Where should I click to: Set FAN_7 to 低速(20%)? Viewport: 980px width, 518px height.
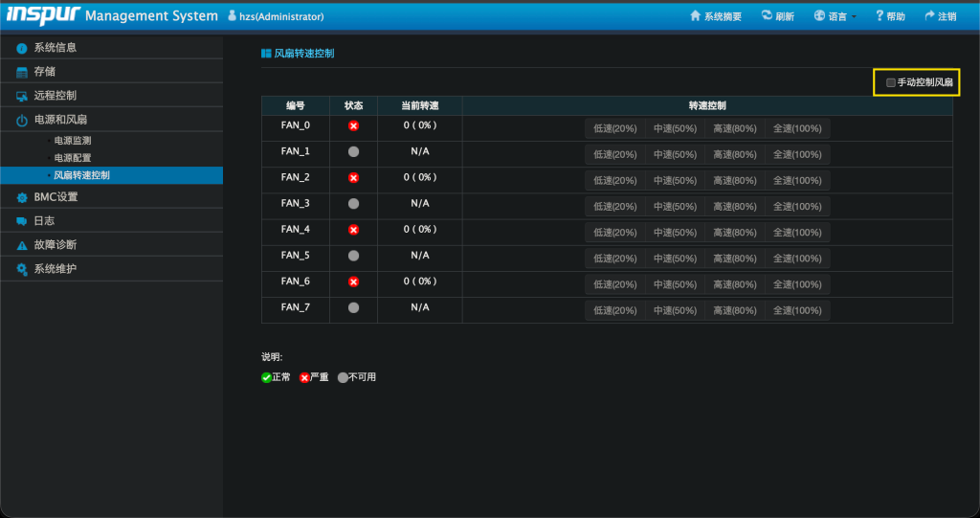coord(615,310)
